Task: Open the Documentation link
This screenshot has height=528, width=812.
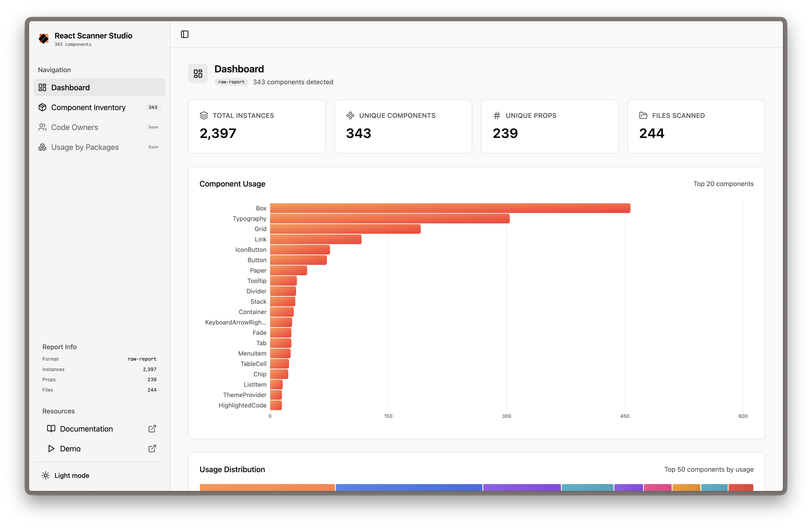Action: 86,429
